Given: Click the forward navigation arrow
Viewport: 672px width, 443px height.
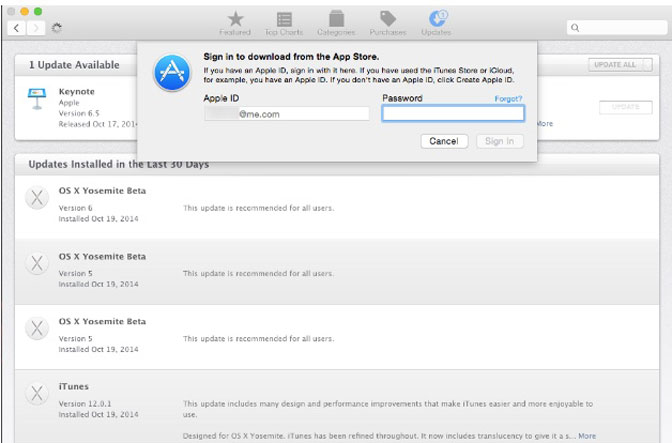Looking at the screenshot, I should click(x=36, y=28).
